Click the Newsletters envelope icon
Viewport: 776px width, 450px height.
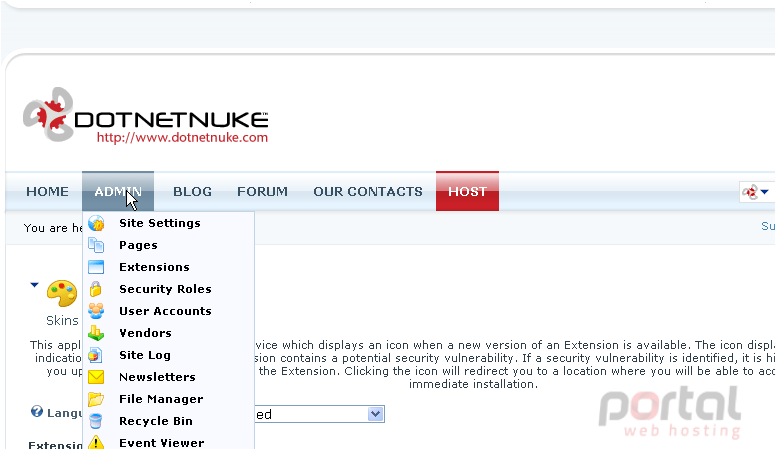click(96, 377)
